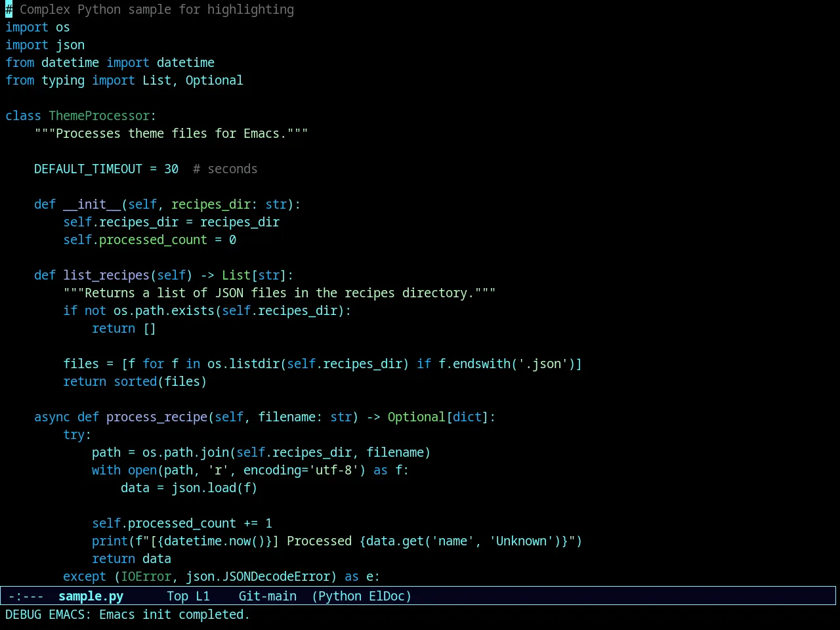The height and width of the screenshot is (630, 840).
Task: Click the class name ThemeProcessor
Action: click(99, 115)
